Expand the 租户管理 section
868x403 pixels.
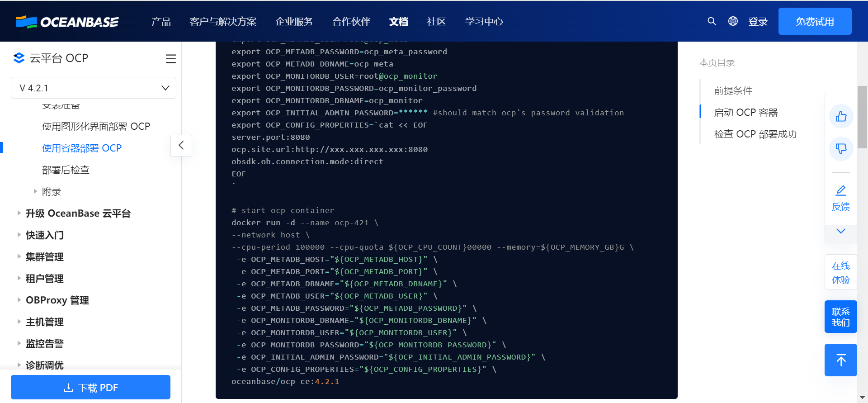pos(19,278)
